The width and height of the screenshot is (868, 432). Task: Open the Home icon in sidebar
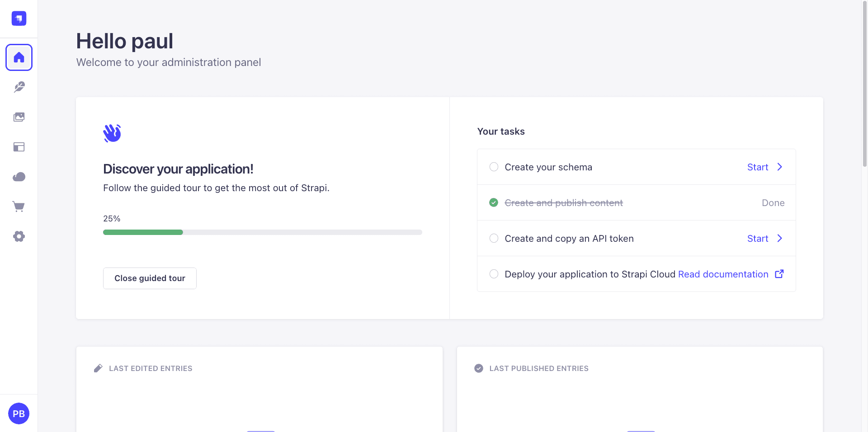(19, 57)
